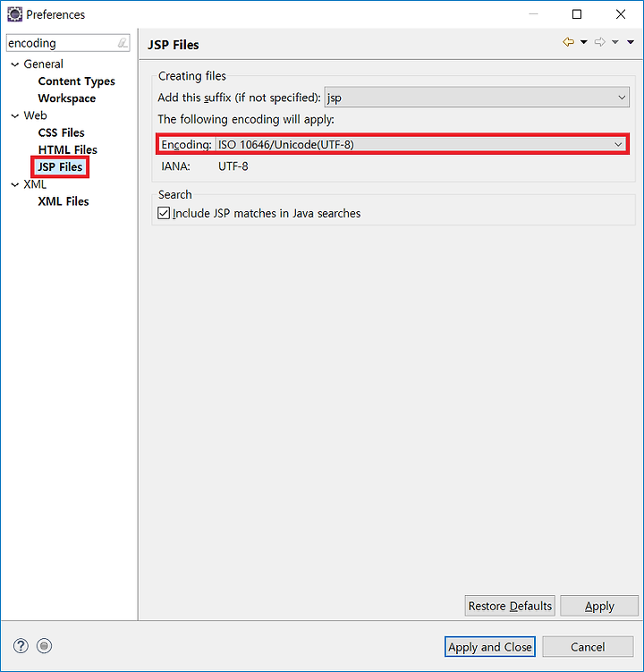Select Workspace preferences page
The width and height of the screenshot is (644, 672).
tap(66, 98)
